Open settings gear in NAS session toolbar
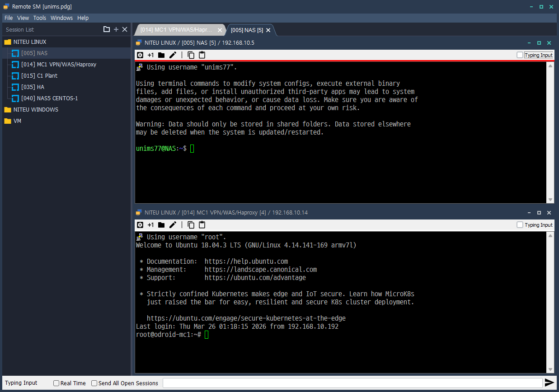Screen dimensions: 559x392 click(x=140, y=55)
